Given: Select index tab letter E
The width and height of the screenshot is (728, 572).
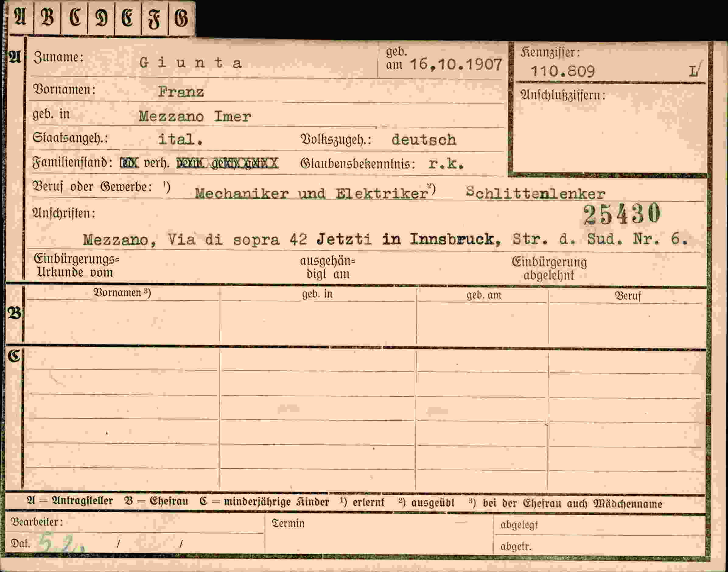Looking at the screenshot, I should pyautogui.click(x=128, y=17).
